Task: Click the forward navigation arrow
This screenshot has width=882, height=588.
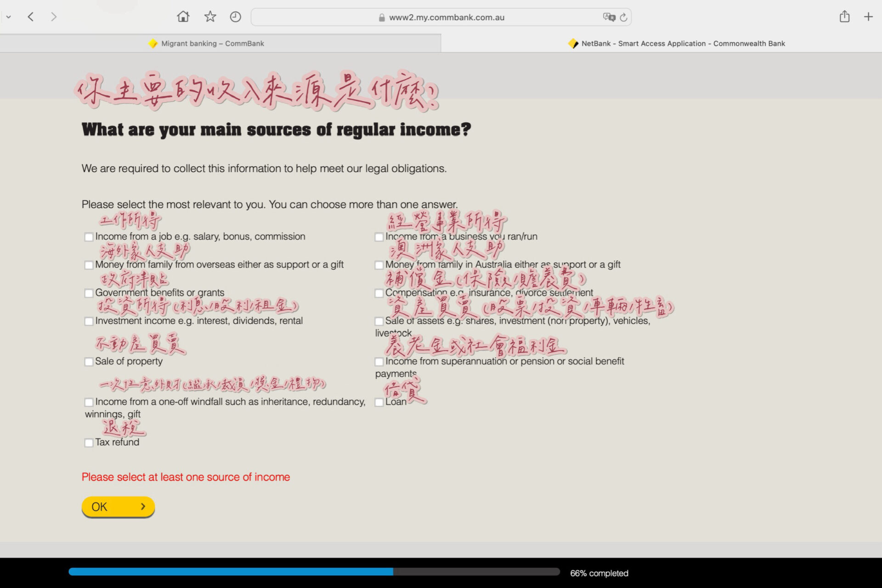Action: point(54,17)
